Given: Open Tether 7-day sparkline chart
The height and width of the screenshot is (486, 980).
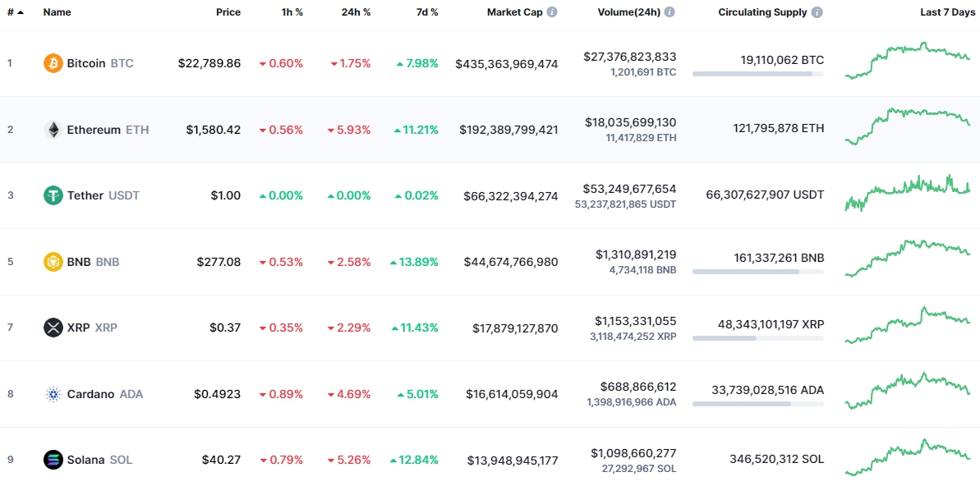Looking at the screenshot, I should pos(908,193).
